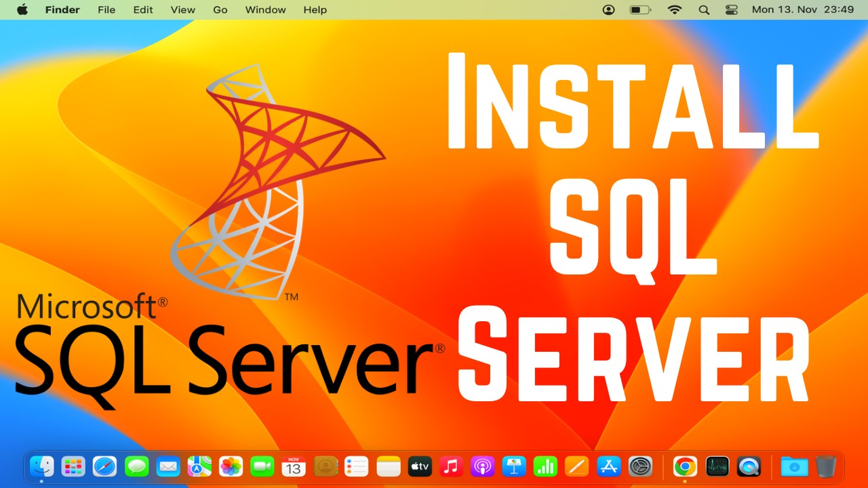The height and width of the screenshot is (488, 868).
Task: Show battery status in menu bar
Action: point(640,9)
